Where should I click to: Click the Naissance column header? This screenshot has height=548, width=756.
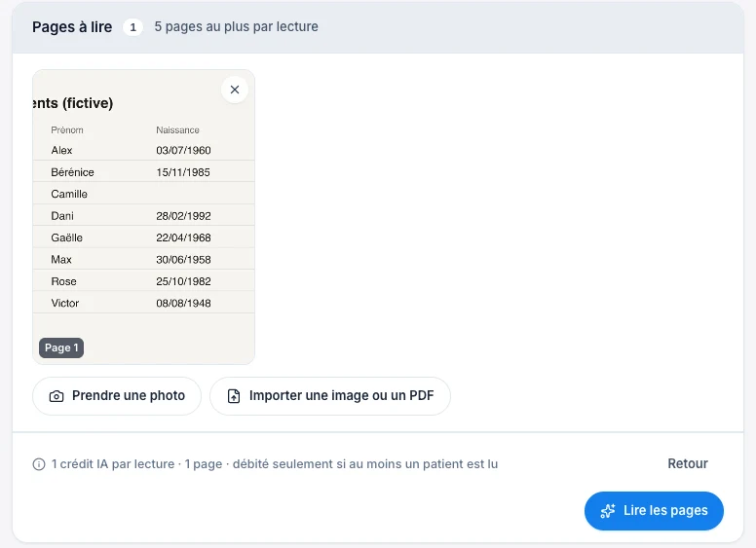click(x=177, y=130)
